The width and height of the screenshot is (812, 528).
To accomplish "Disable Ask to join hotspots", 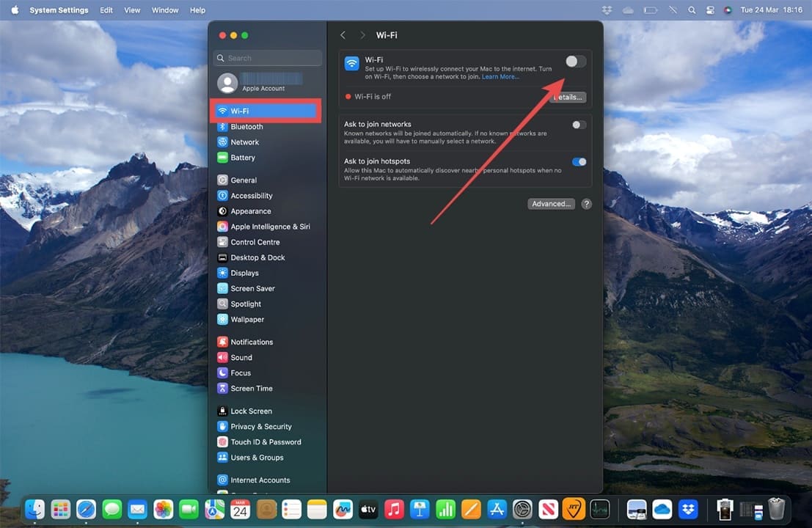I will [579, 162].
